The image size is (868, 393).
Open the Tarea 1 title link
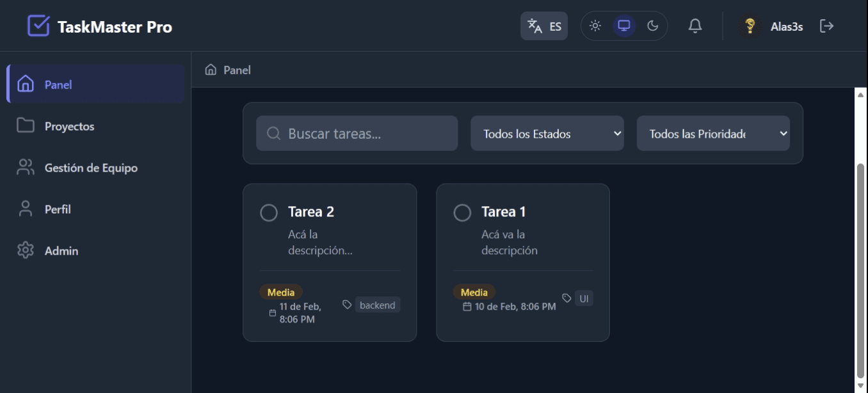[x=503, y=212]
